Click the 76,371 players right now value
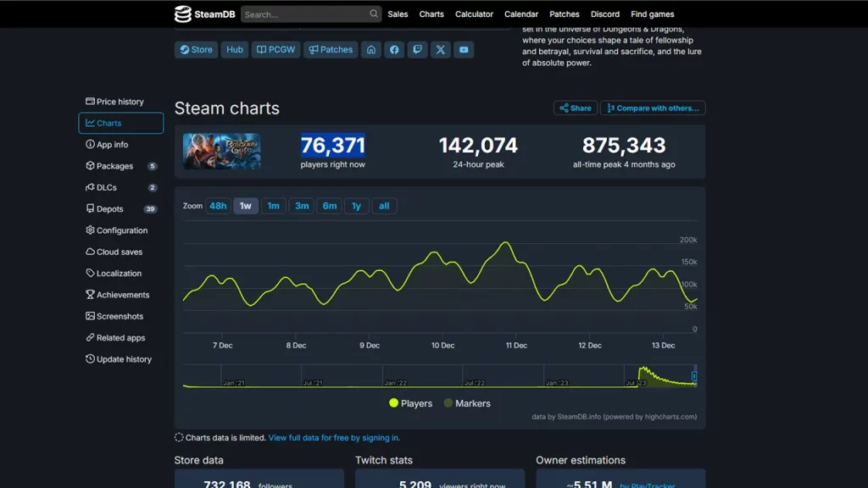The image size is (868, 488). (332, 146)
